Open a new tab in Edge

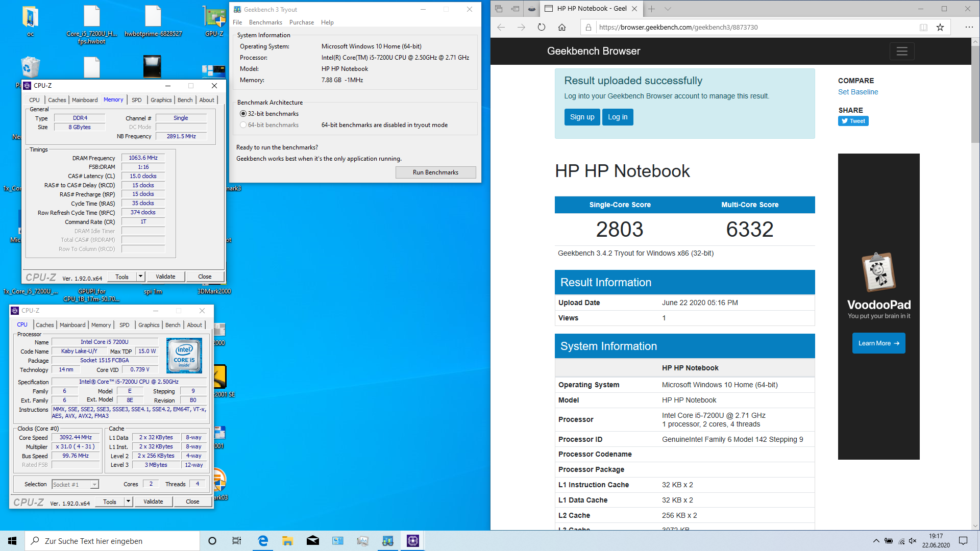pyautogui.click(x=652, y=9)
